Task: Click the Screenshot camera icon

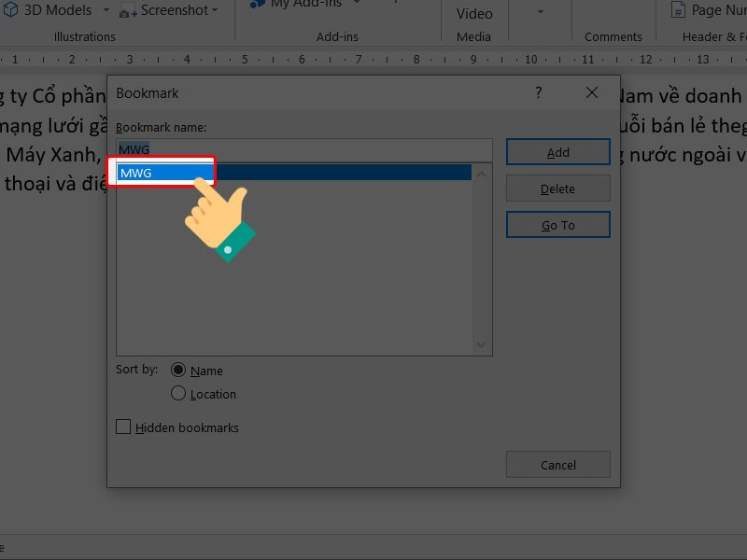Action: click(x=128, y=11)
